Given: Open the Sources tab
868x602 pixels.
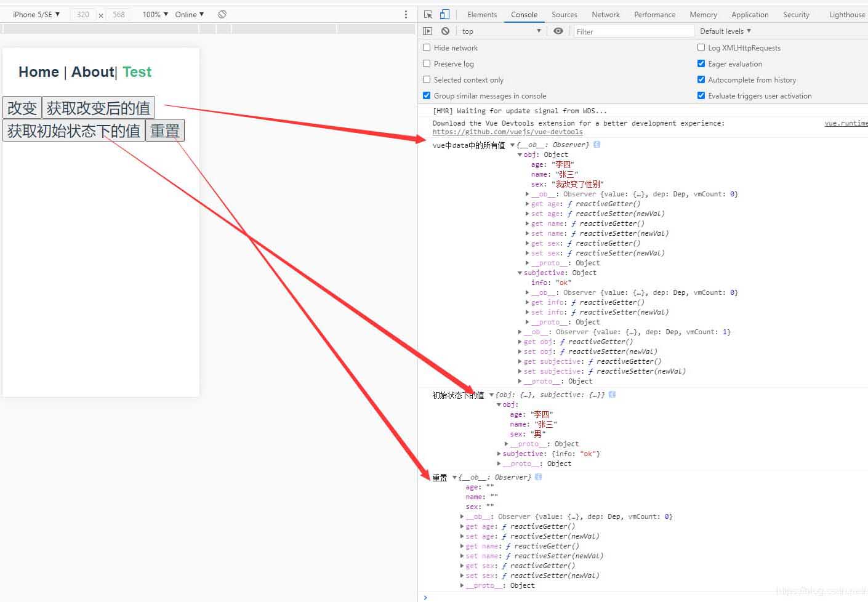Looking at the screenshot, I should [x=564, y=14].
